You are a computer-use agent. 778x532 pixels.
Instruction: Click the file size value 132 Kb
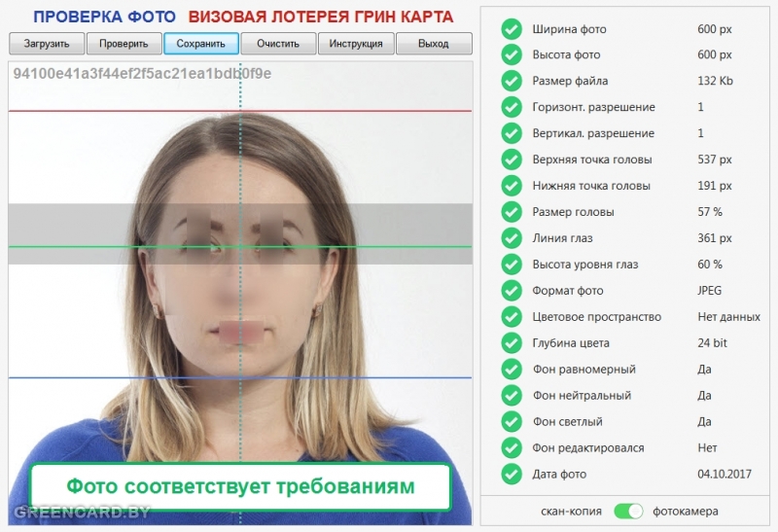click(x=715, y=81)
